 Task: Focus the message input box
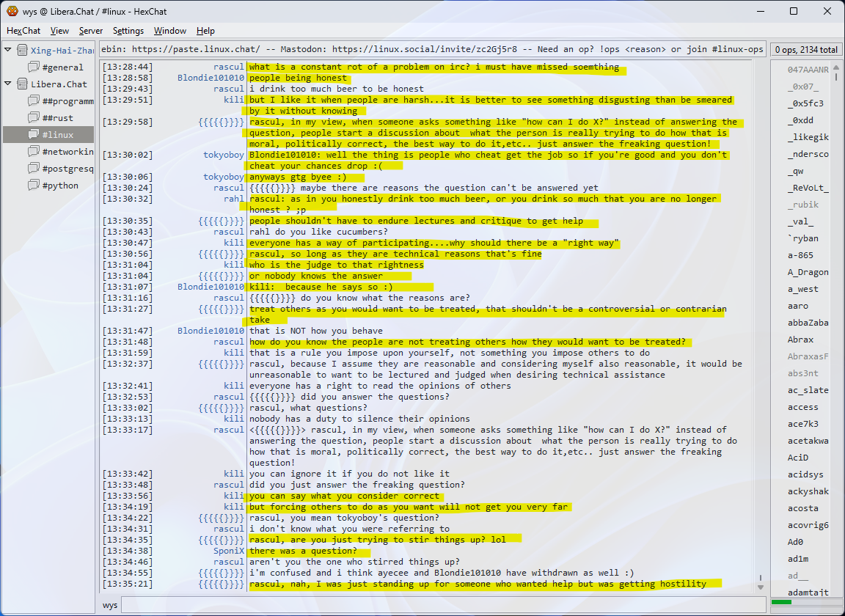[440, 605]
